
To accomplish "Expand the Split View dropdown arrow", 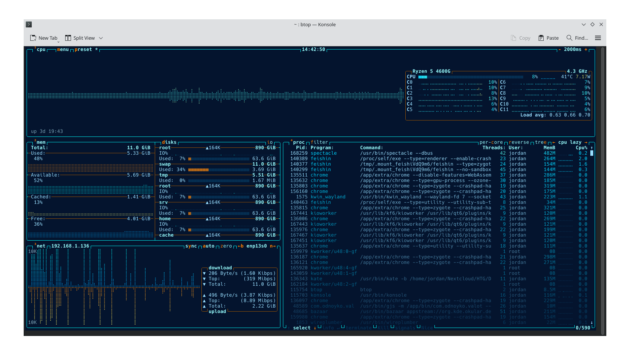I will click(x=101, y=38).
